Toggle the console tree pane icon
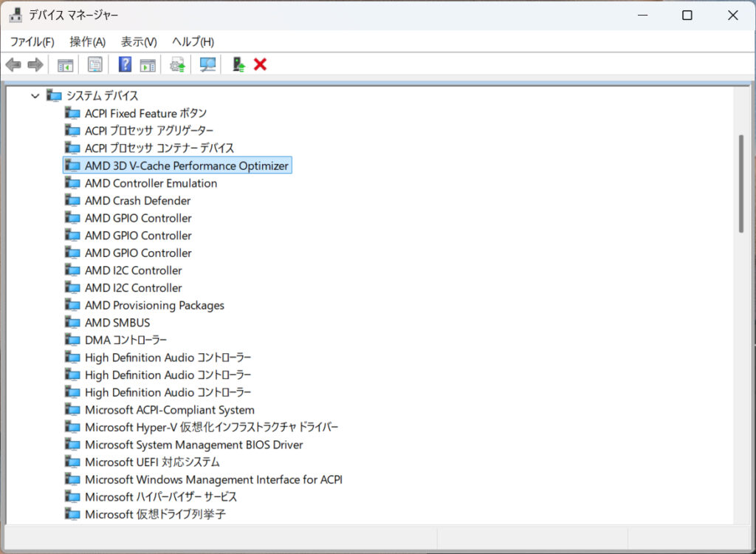Image resolution: width=756 pixels, height=554 pixels. tap(65, 65)
